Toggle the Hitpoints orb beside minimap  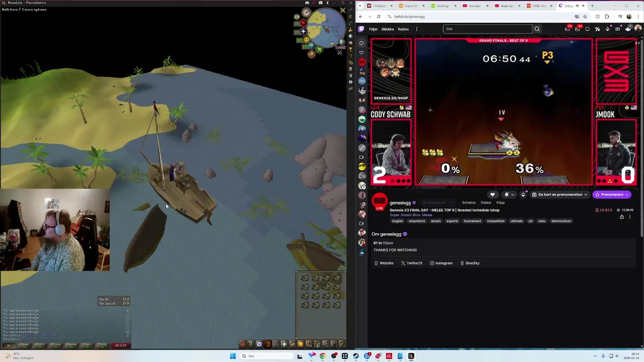303,23
